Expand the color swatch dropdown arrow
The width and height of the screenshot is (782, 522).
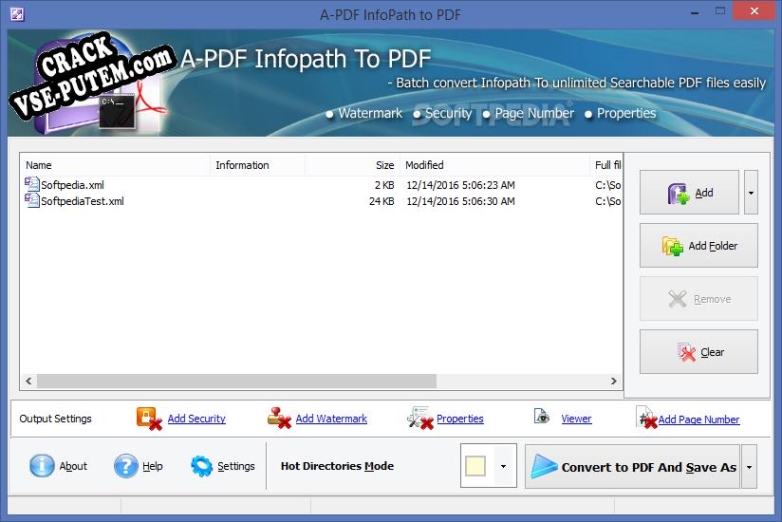tap(503, 467)
